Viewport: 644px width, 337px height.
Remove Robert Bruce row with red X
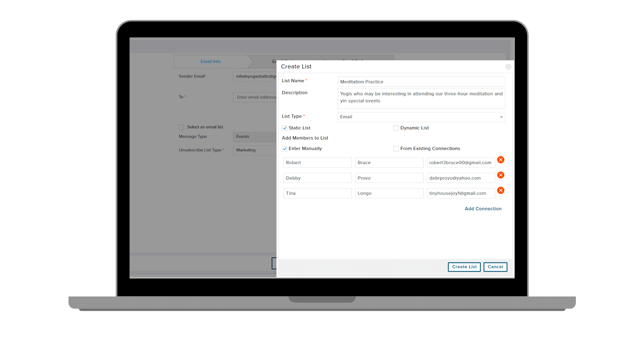[501, 160]
